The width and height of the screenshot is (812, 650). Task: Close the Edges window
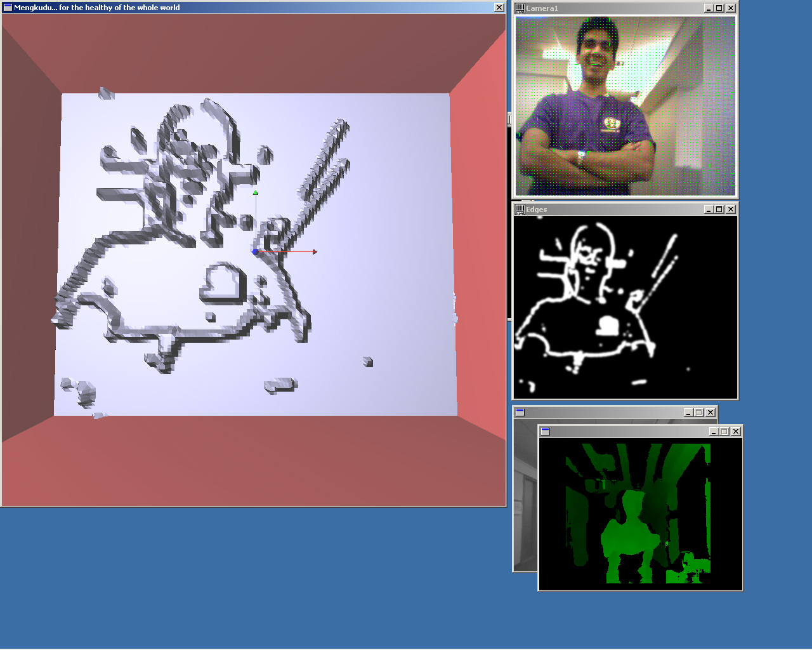[x=731, y=209]
